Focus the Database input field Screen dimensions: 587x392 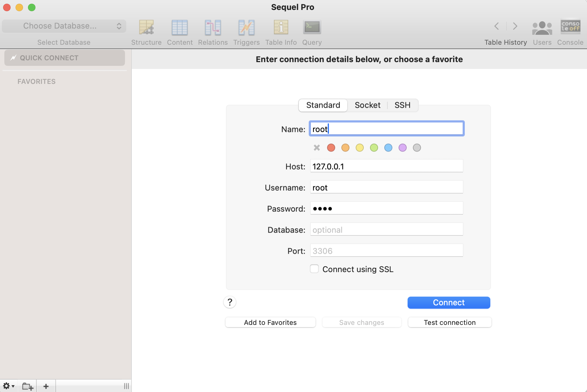(x=386, y=230)
